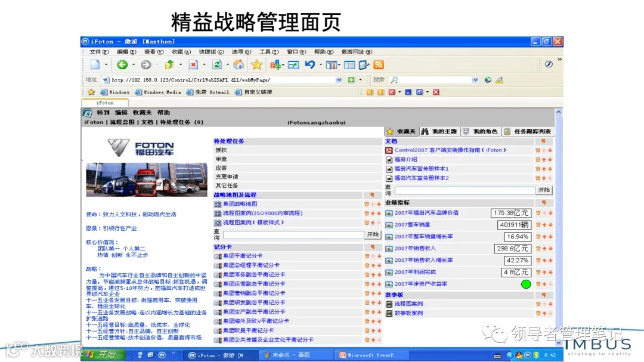Click the green status indicator for 2007净资产收益率
Viewport: 644px width, 362px height.
click(527, 284)
